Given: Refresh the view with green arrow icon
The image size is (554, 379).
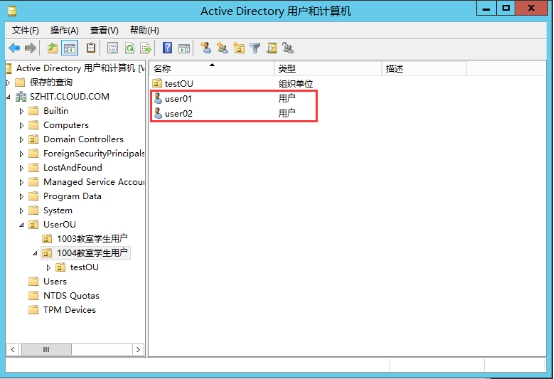Looking at the screenshot, I should pyautogui.click(x=130, y=48).
